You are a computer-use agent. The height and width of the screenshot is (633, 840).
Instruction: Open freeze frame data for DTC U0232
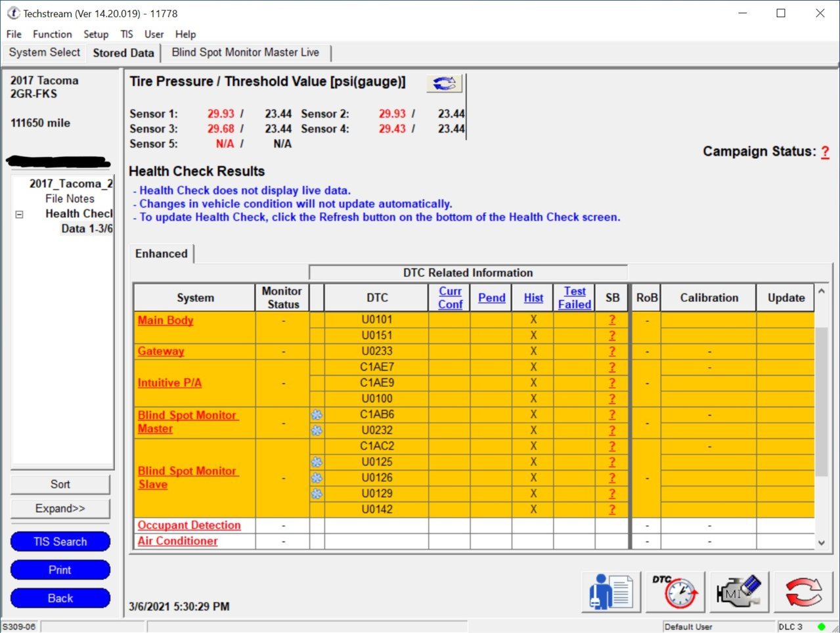(317, 430)
